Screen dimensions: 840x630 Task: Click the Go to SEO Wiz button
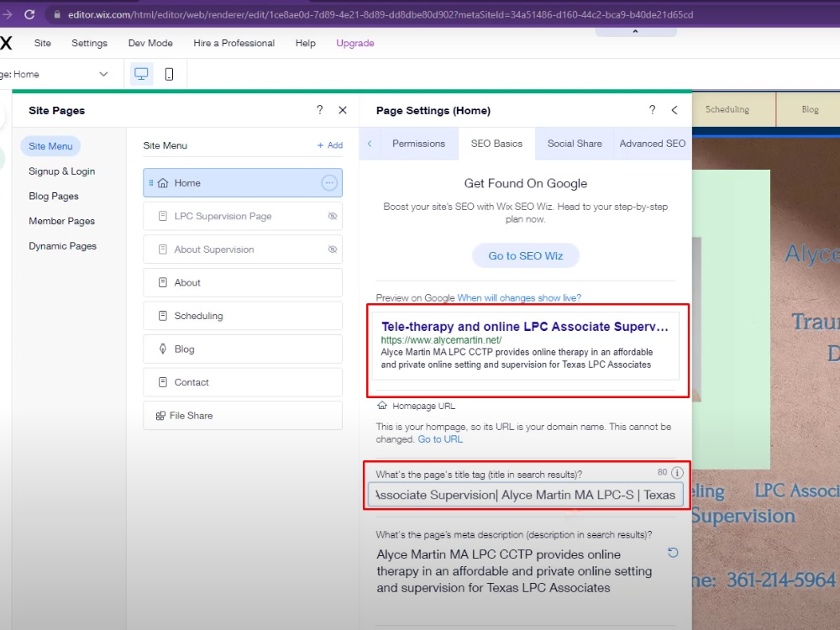(x=526, y=255)
